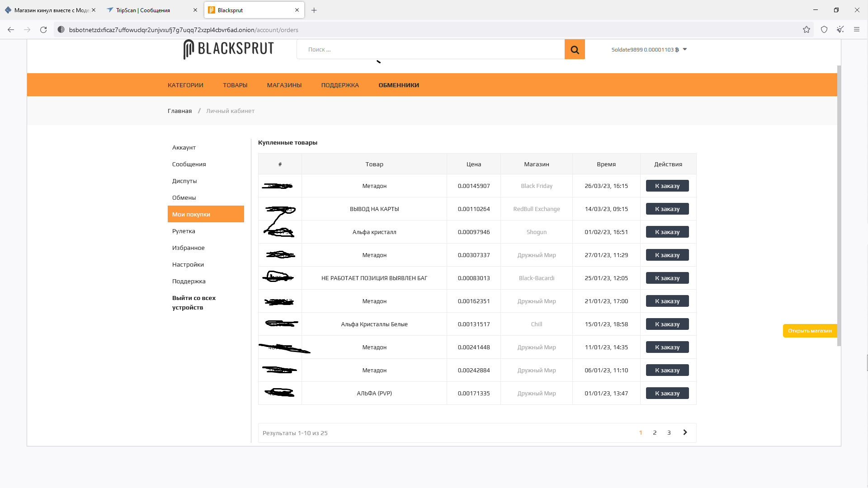Go to results page 2
Screen dimensions: 868x488
pos(655,433)
